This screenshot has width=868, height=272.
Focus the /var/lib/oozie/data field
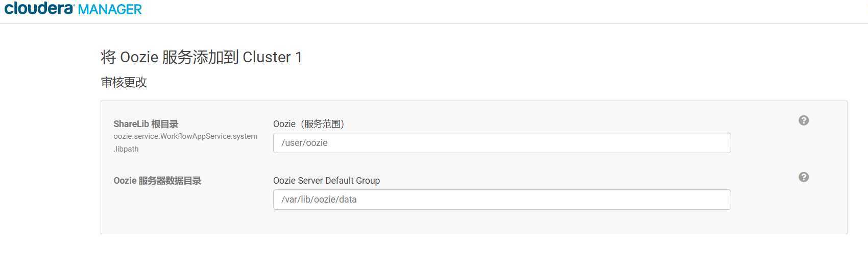pyautogui.click(x=502, y=200)
